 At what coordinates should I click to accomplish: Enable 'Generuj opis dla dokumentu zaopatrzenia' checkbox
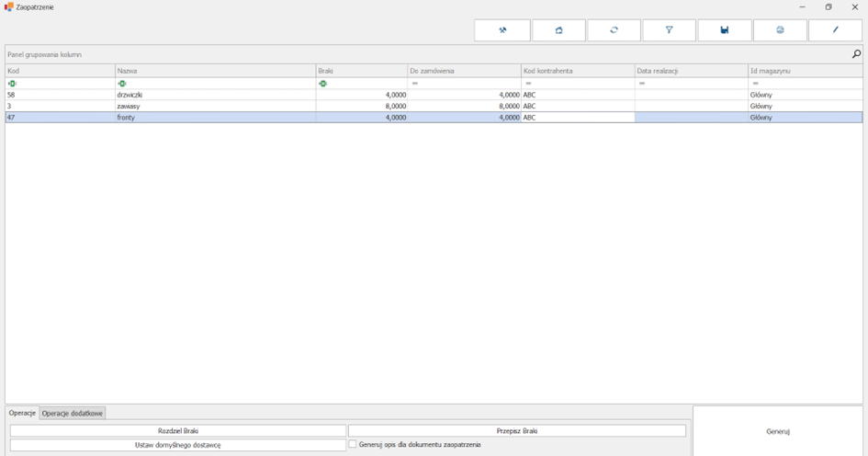pos(353,444)
